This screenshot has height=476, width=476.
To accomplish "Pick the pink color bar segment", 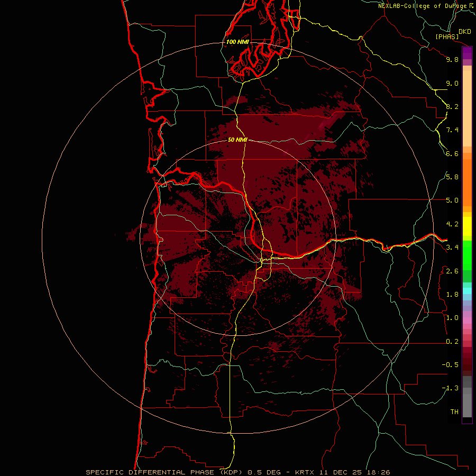I will [x=467, y=321].
